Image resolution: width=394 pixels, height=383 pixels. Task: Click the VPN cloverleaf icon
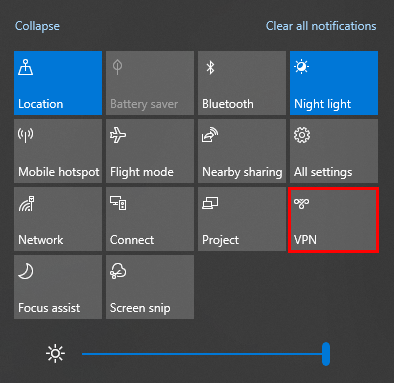[302, 203]
